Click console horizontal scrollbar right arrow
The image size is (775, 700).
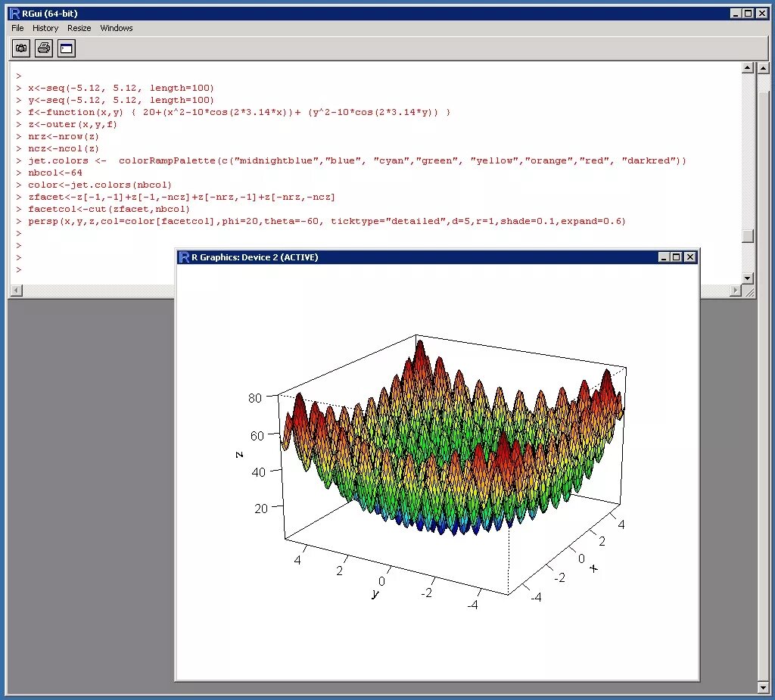pyautogui.click(x=736, y=291)
